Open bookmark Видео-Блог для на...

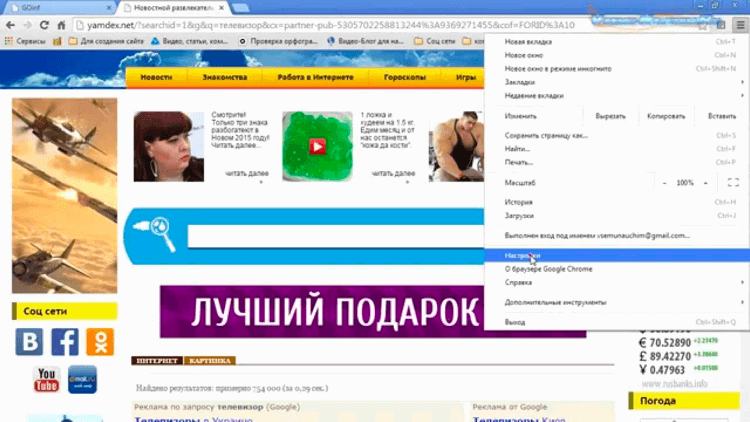[x=365, y=41]
